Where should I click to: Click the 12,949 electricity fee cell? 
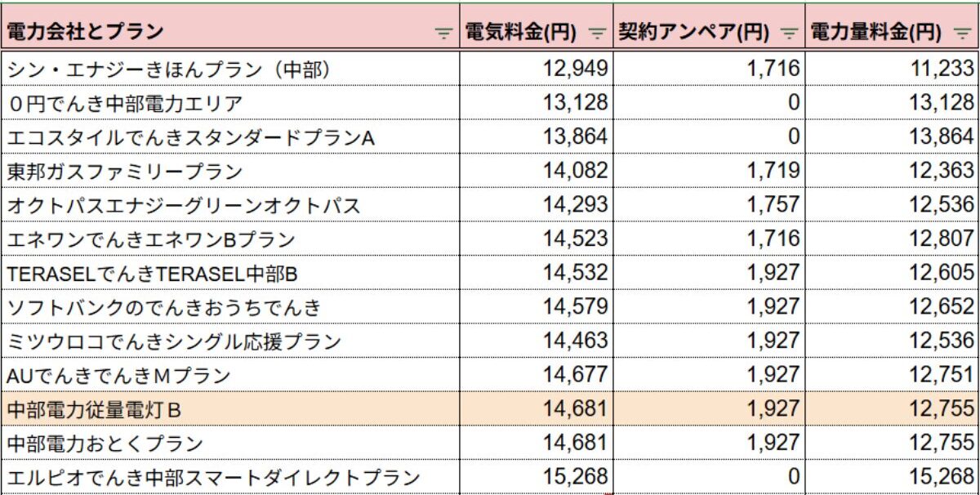536,69
